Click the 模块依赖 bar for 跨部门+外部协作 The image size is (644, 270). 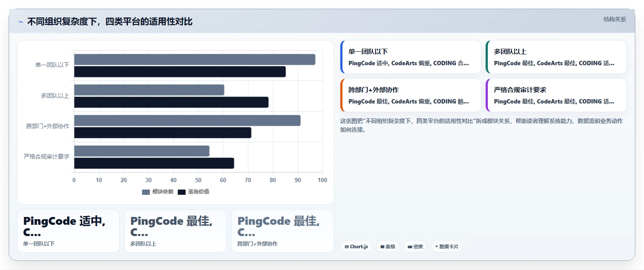point(187,120)
